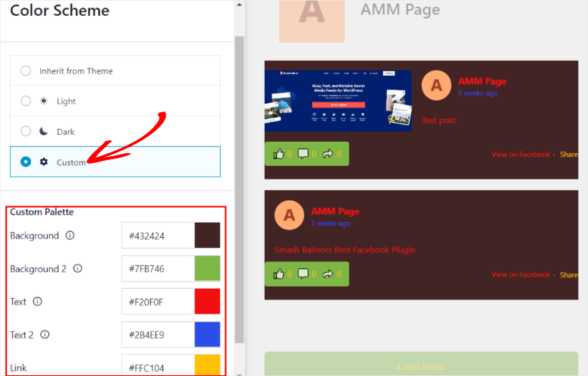Click the gear icon beside Custom

click(44, 161)
